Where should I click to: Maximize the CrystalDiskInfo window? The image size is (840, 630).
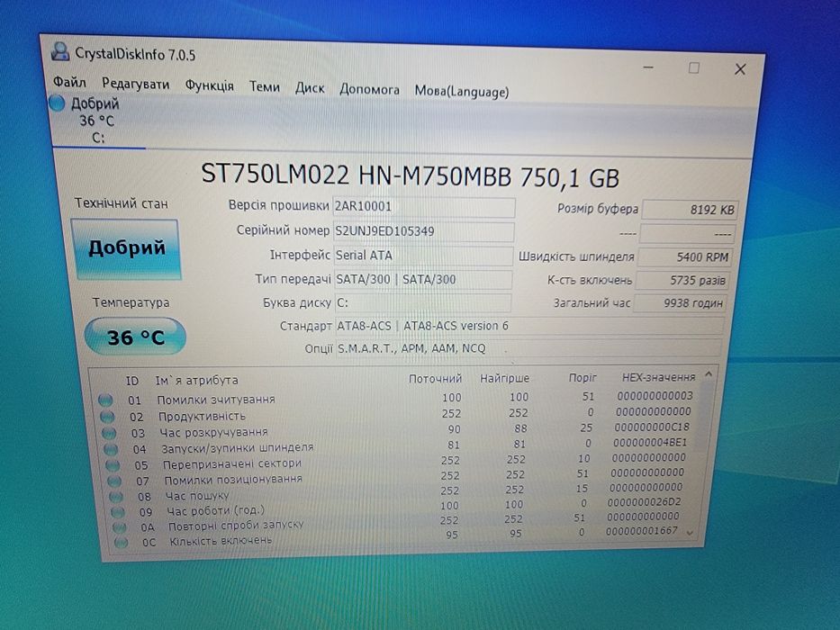(694, 68)
